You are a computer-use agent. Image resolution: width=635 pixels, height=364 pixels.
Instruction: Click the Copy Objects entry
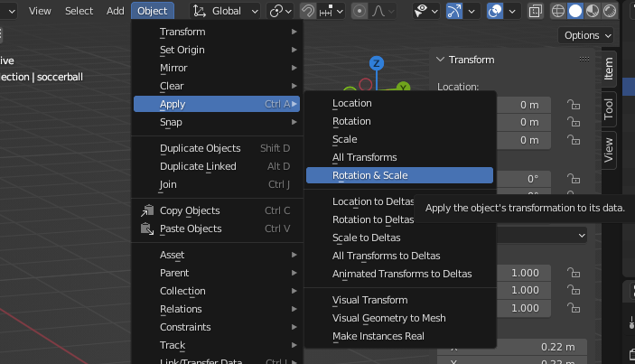click(x=217, y=210)
